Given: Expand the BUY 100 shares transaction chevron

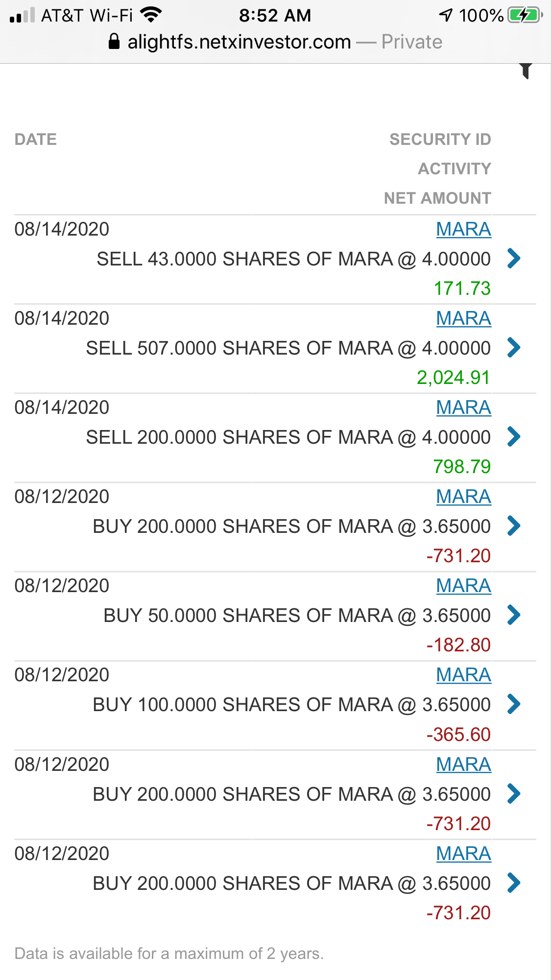Looking at the screenshot, I should [x=513, y=704].
